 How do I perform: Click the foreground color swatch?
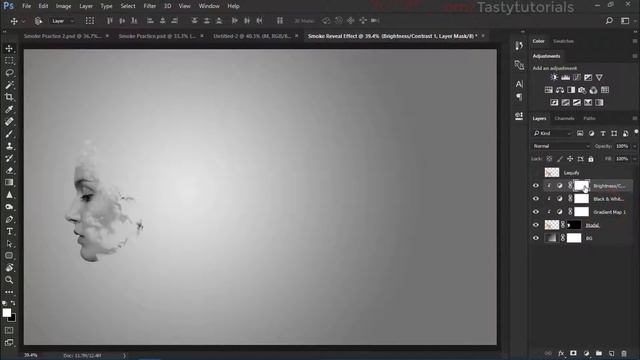click(x=7, y=313)
